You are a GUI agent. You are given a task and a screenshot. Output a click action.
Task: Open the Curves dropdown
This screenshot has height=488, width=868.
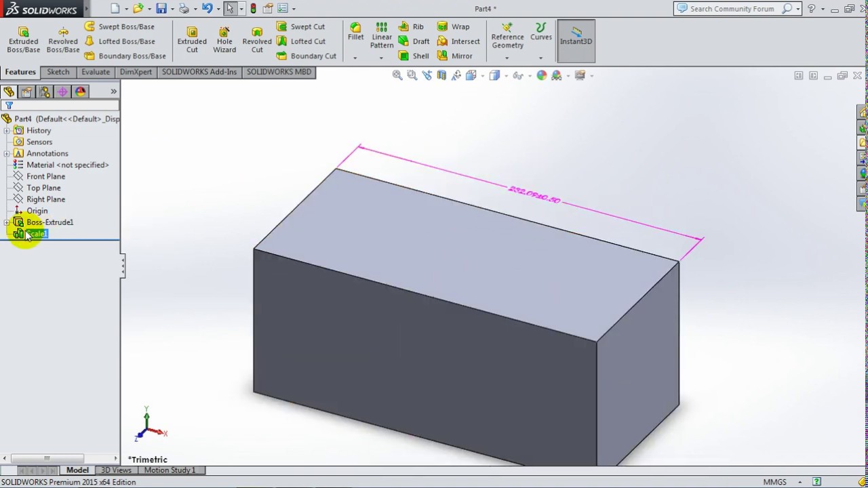540,58
